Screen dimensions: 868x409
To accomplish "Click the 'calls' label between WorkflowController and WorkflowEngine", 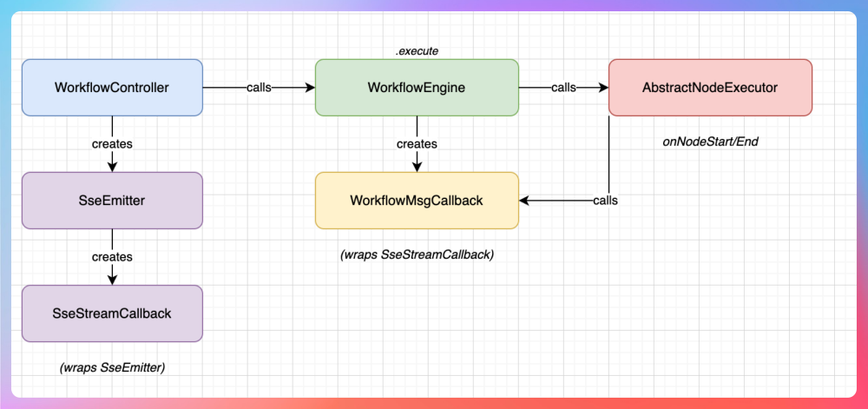I will click(x=259, y=88).
